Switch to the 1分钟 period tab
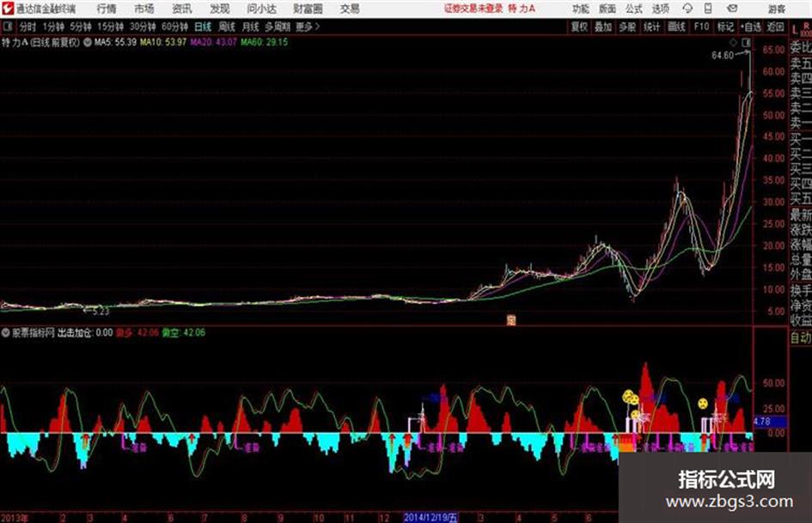The width and height of the screenshot is (812, 523). pyautogui.click(x=53, y=27)
